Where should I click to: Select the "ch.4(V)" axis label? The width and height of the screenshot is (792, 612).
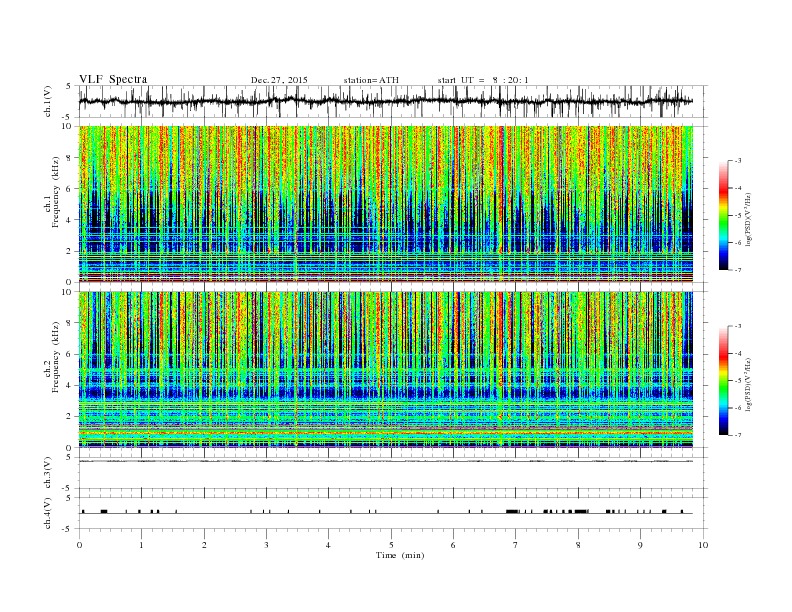pyautogui.click(x=48, y=513)
